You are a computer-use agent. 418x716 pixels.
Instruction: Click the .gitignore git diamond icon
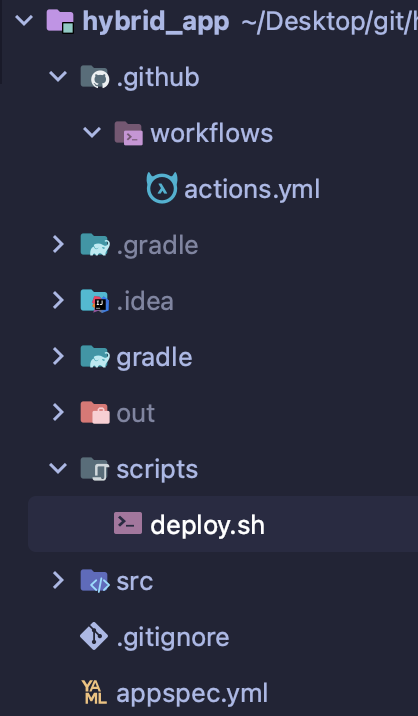coord(94,636)
